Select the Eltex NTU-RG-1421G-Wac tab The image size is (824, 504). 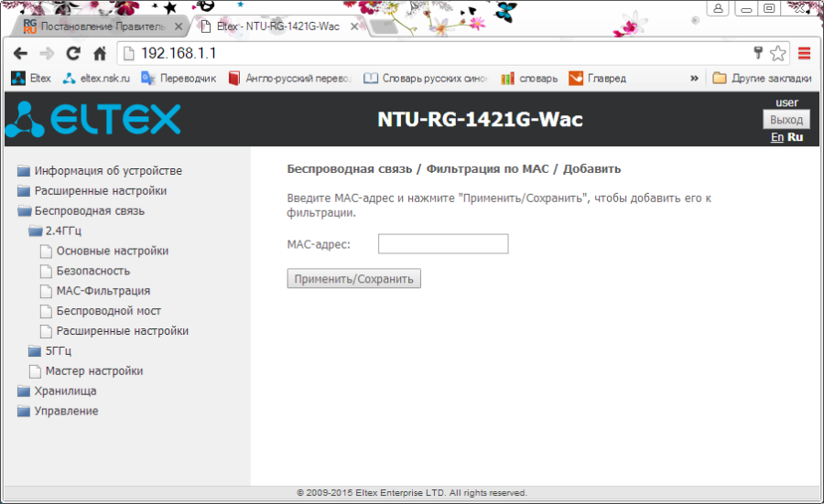pos(277,27)
